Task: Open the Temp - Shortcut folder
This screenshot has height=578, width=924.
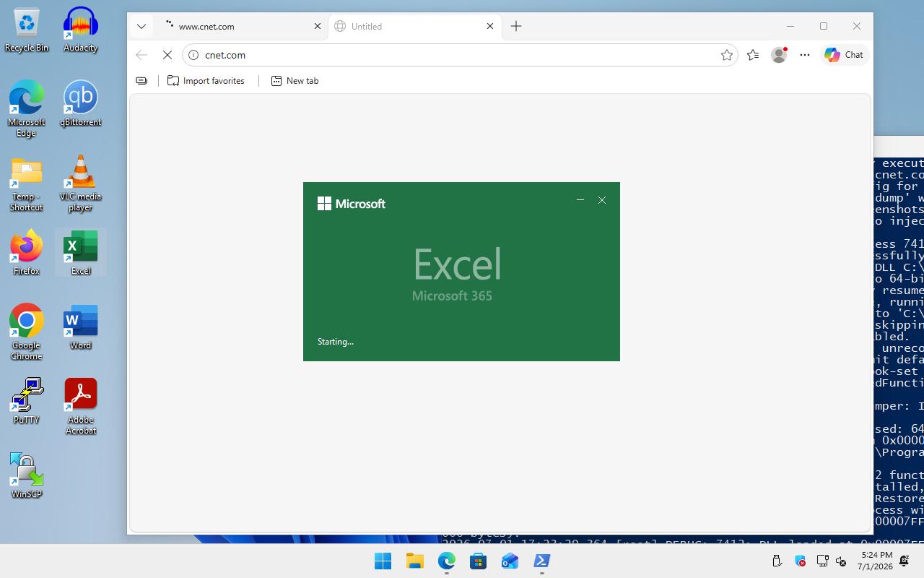Action: point(27,184)
